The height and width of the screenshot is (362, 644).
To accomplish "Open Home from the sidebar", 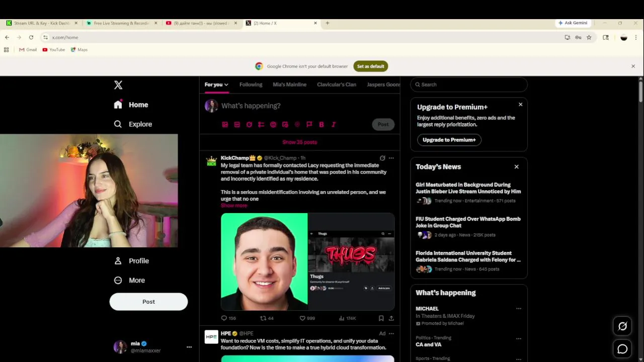I will [x=131, y=105].
